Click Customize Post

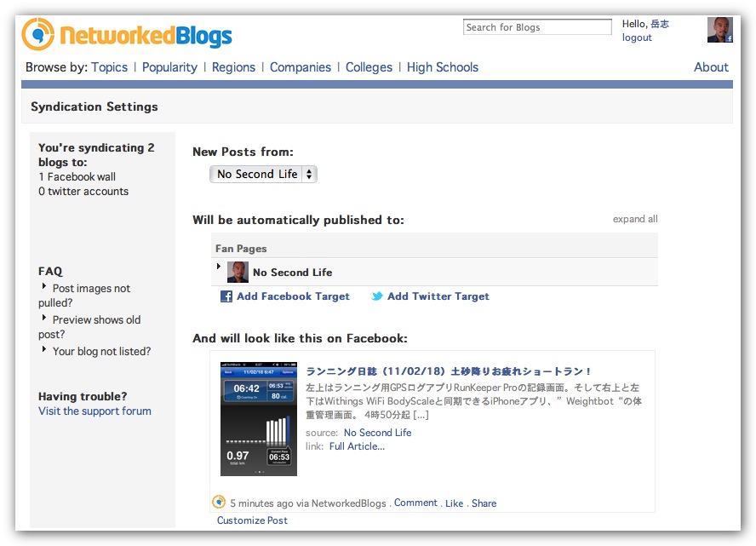(252, 520)
